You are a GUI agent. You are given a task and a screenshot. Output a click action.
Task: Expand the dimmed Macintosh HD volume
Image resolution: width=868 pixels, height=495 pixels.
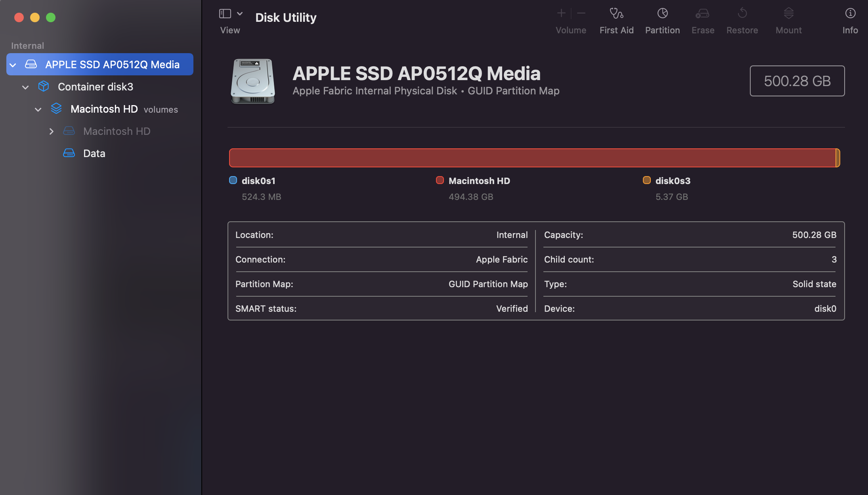(x=51, y=131)
